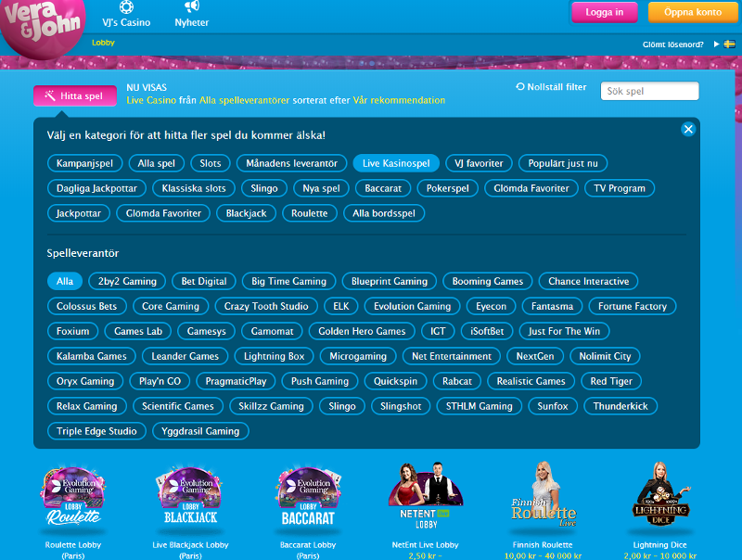Image resolution: width=742 pixels, height=560 pixels.
Task: Filter by Yggdrasil Gaming provider
Action: [x=200, y=431]
